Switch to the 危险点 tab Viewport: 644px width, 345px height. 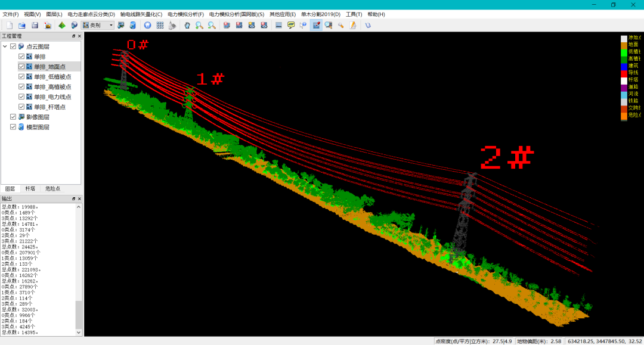pyautogui.click(x=52, y=188)
